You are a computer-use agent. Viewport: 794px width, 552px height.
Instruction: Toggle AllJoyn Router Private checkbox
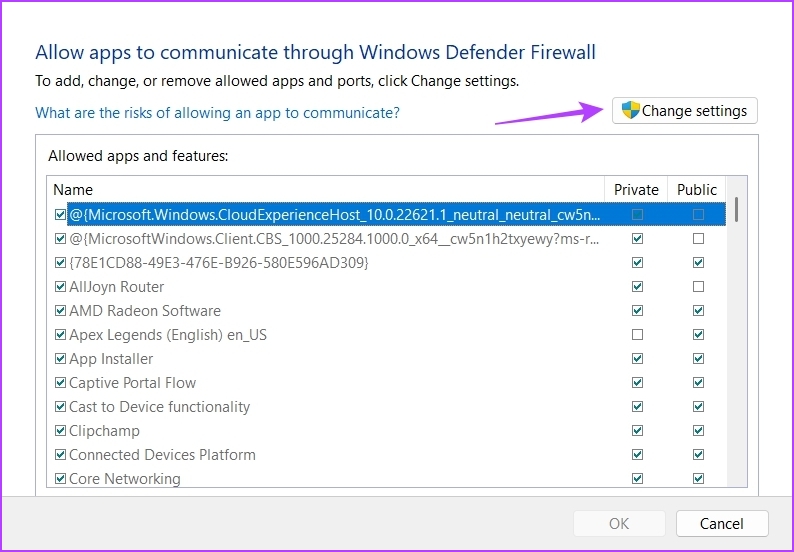[638, 287]
